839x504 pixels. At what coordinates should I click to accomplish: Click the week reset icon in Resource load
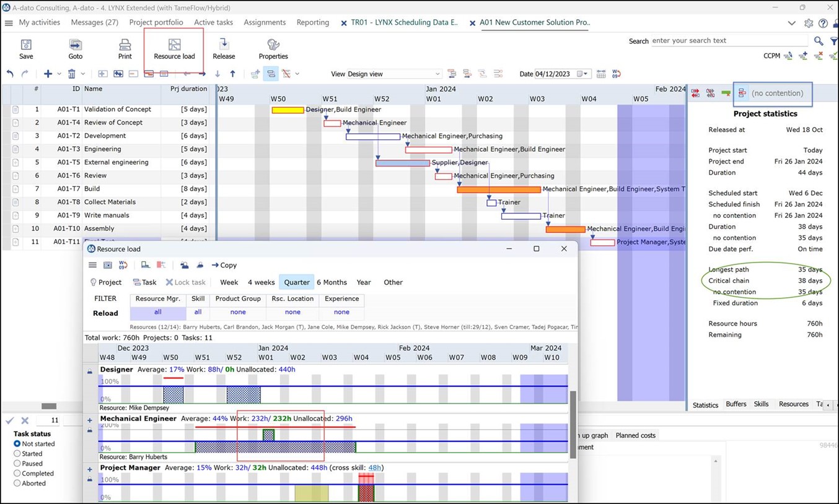(x=123, y=265)
